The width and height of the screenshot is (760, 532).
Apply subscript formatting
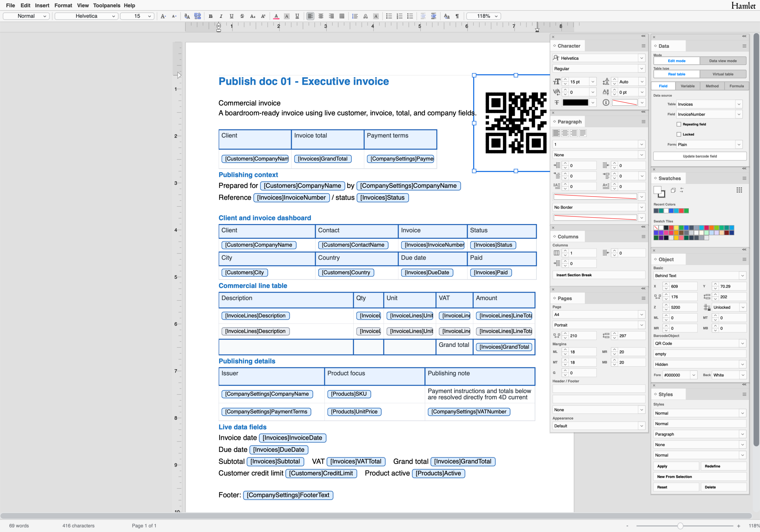point(253,16)
